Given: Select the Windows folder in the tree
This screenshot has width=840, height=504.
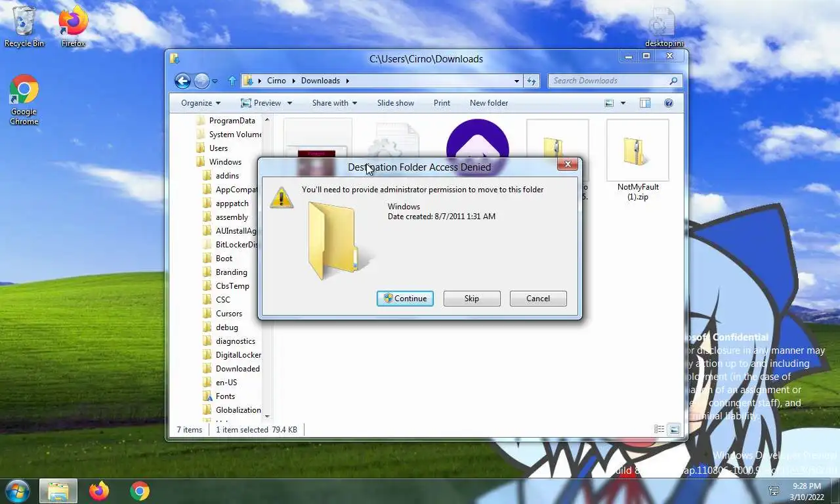Looking at the screenshot, I should pyautogui.click(x=219, y=162).
